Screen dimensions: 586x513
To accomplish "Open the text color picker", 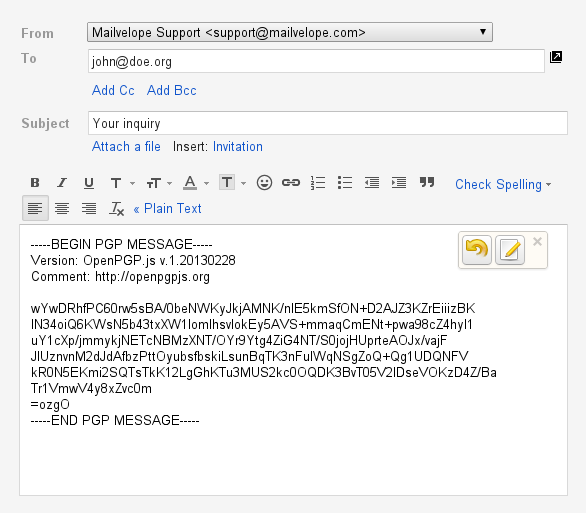I will 196,183.
